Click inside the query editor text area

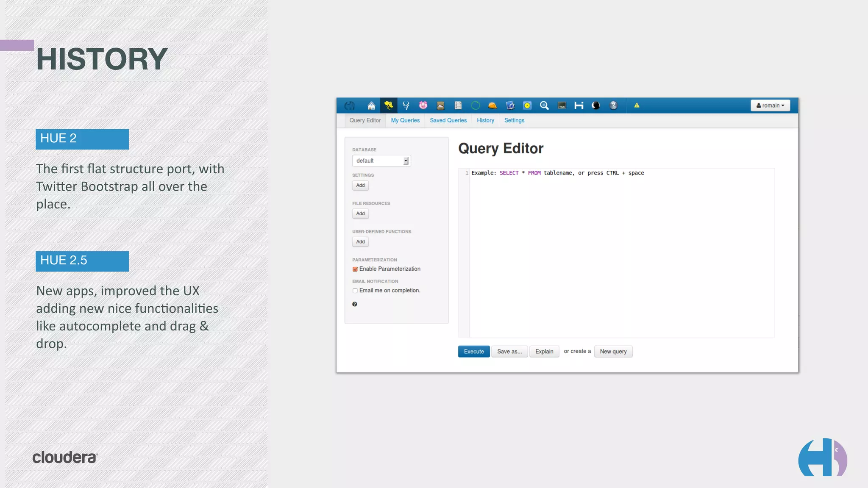click(622, 253)
